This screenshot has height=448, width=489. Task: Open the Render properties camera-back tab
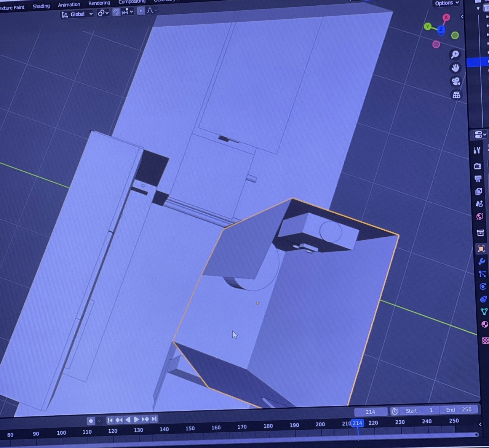tap(478, 166)
